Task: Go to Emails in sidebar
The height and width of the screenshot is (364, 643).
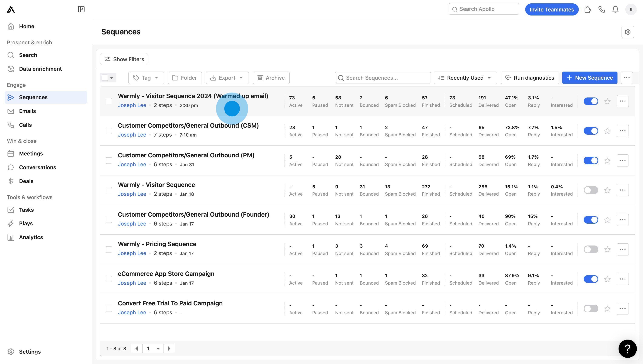Action: [x=27, y=111]
